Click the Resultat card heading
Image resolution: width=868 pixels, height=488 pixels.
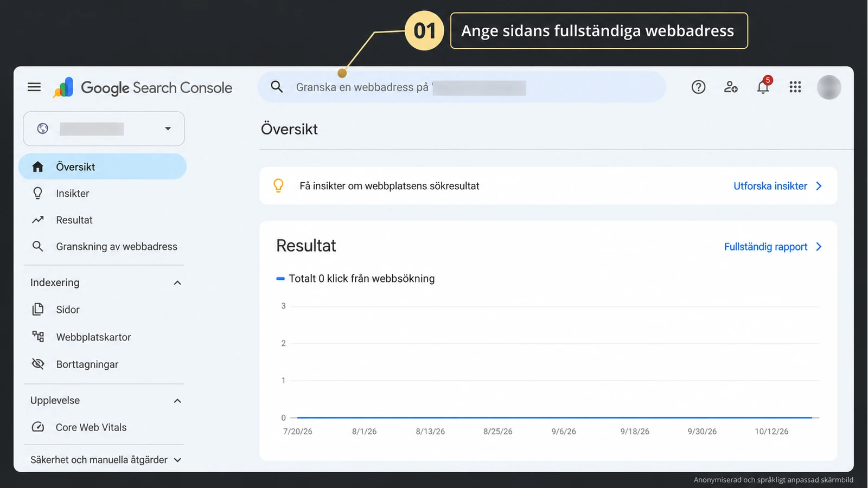click(306, 246)
